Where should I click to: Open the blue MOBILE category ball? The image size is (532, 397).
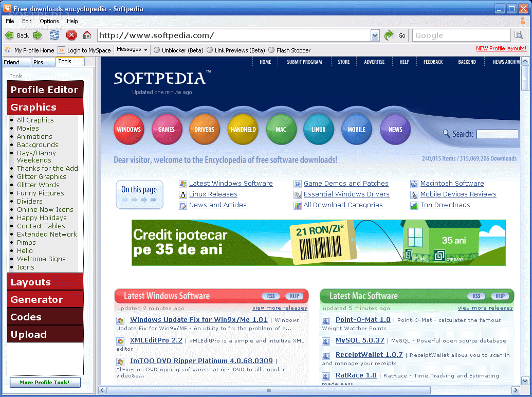357,129
